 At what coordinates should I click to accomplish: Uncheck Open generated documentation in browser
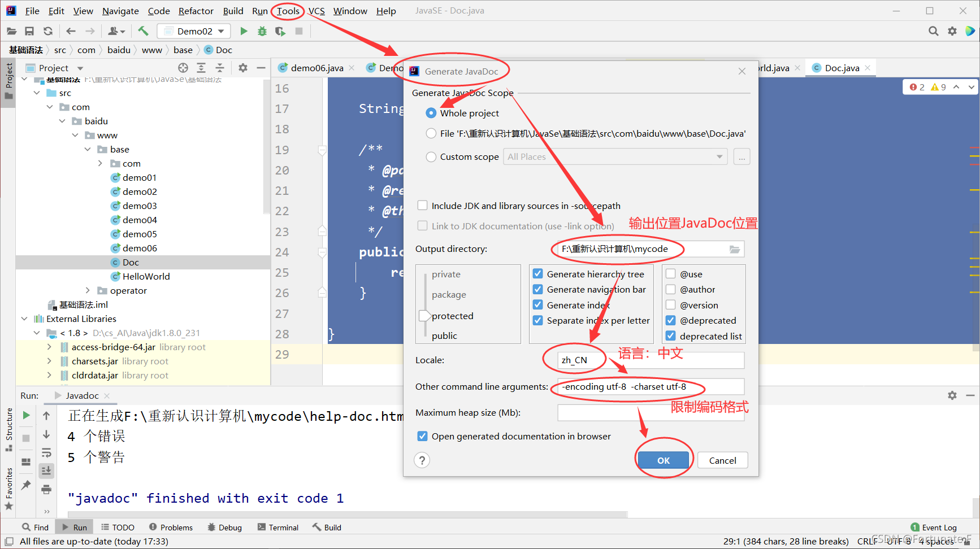click(x=422, y=436)
